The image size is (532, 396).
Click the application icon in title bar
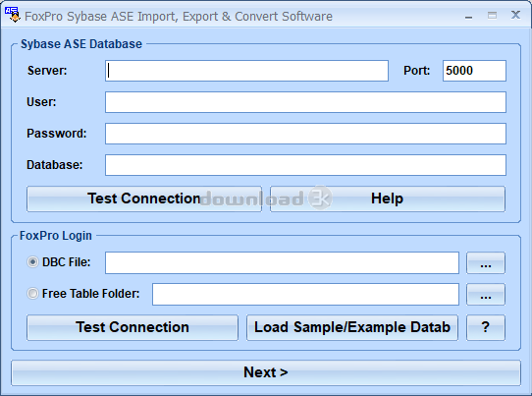tap(12, 15)
